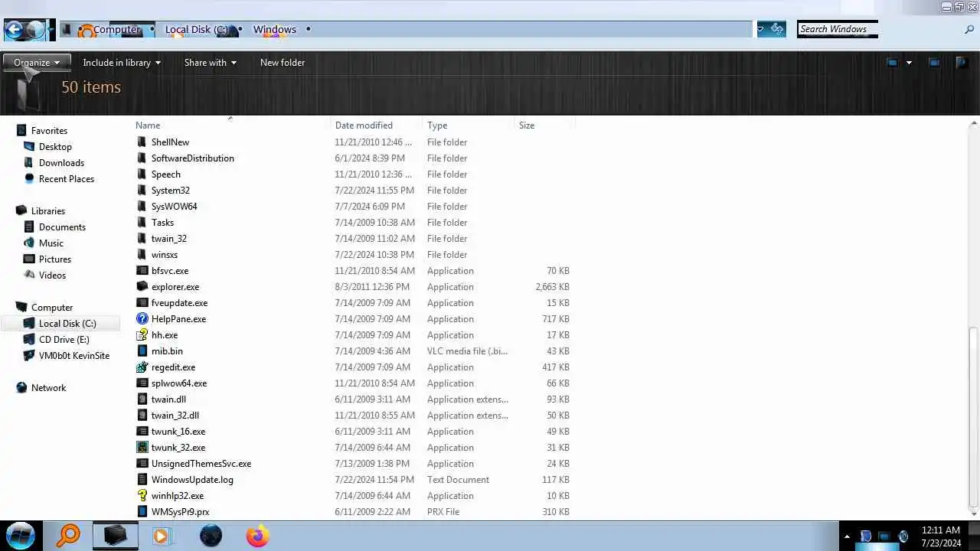The image size is (980, 551).
Task: Click the Back navigation arrow
Action: click(x=14, y=30)
